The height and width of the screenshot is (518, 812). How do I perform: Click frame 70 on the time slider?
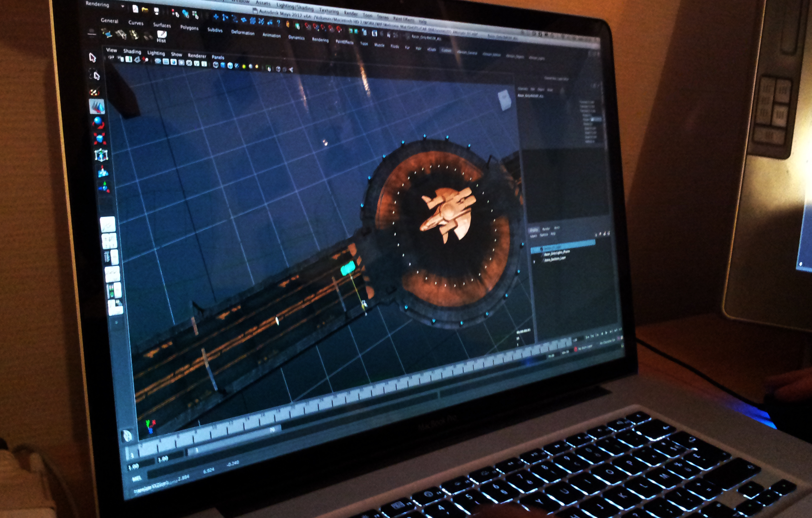[x=272, y=429]
